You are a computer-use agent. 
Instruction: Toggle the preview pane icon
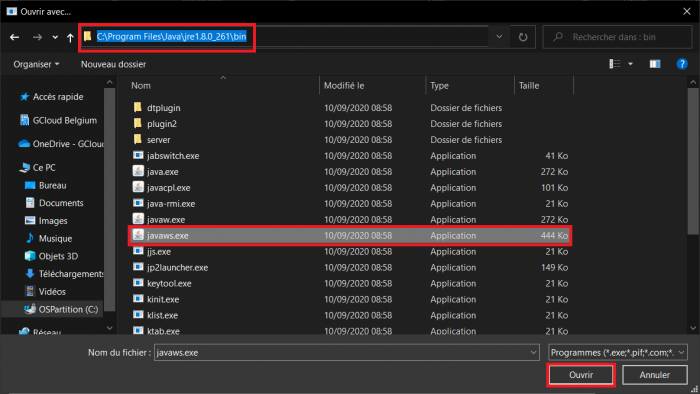tap(654, 64)
